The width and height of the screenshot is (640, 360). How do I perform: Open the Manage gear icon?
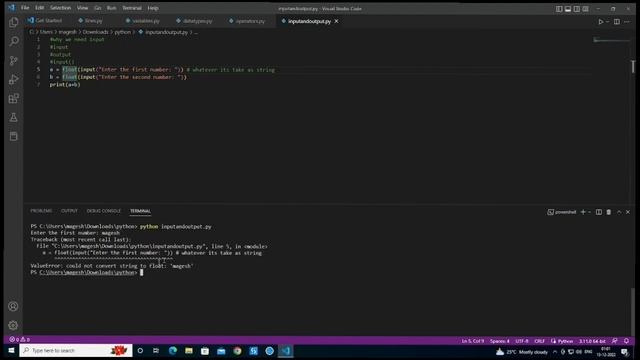click(x=13, y=325)
